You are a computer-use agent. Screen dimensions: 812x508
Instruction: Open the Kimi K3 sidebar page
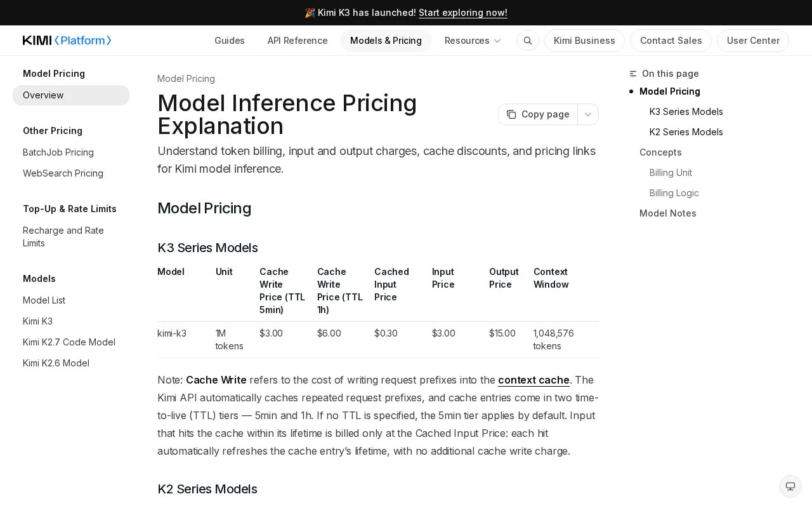point(37,321)
